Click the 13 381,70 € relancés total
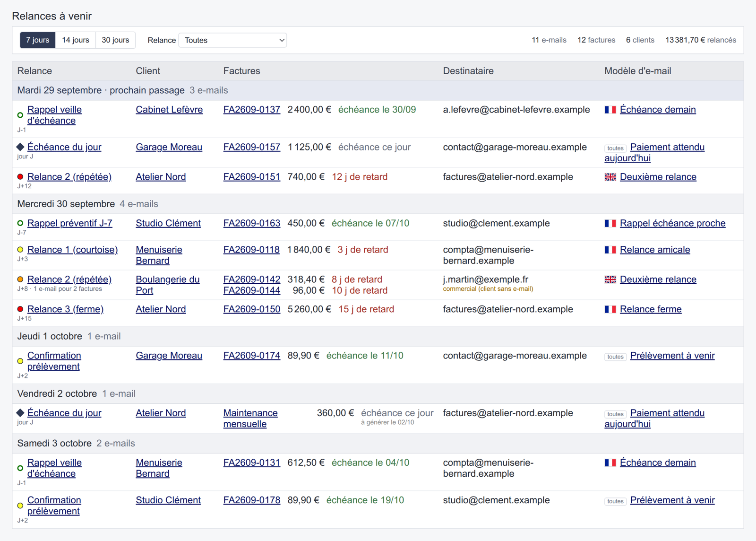 [701, 40]
